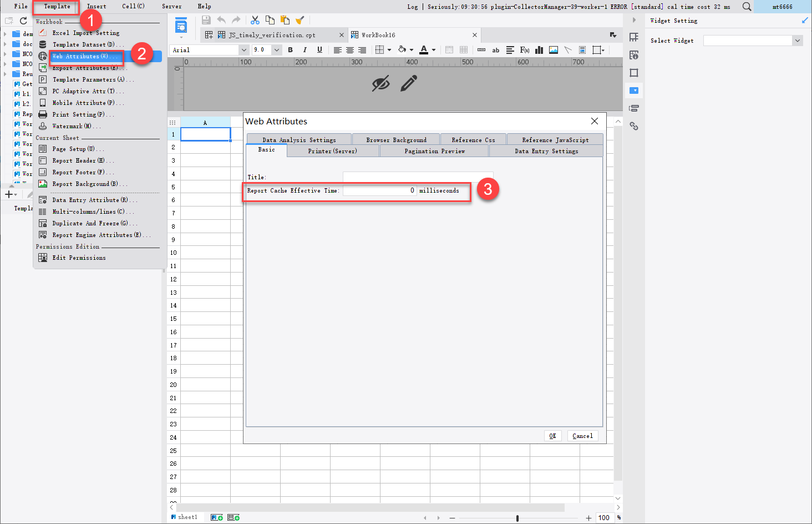Cancel the Web Attributes dialog
812x524 pixels.
coord(582,436)
